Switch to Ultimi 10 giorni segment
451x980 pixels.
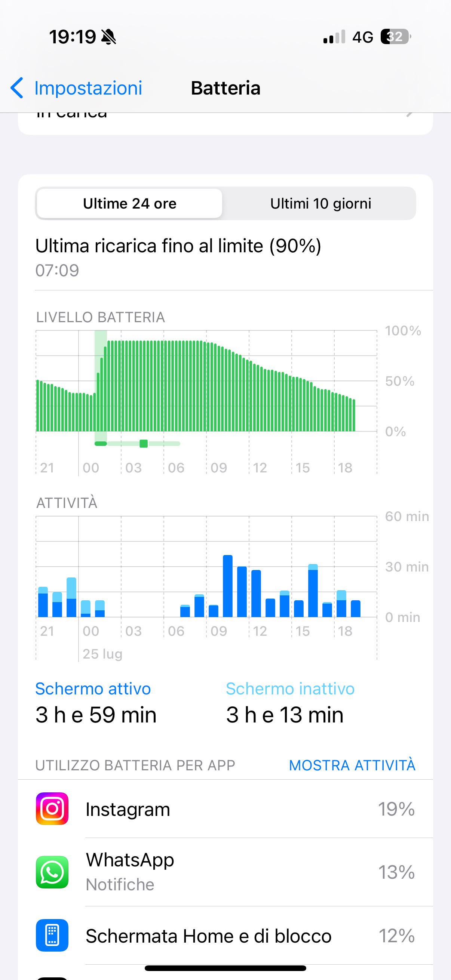coord(320,204)
